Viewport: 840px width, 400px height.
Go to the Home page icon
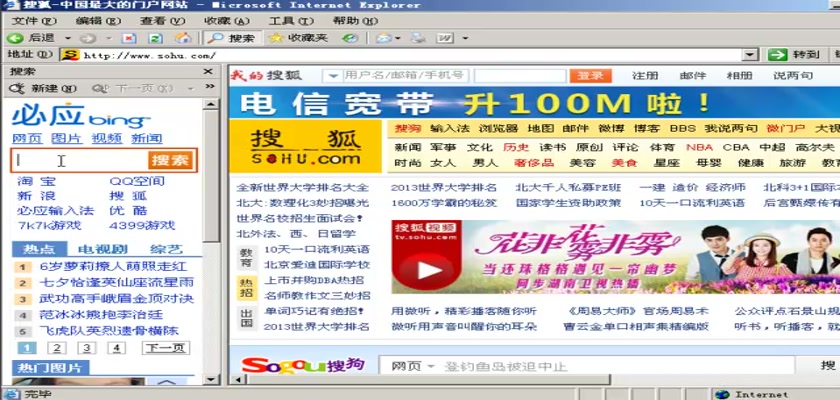[183, 38]
